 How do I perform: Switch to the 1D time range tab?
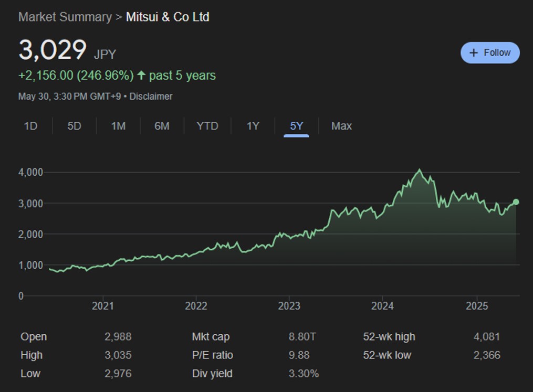[x=30, y=126]
